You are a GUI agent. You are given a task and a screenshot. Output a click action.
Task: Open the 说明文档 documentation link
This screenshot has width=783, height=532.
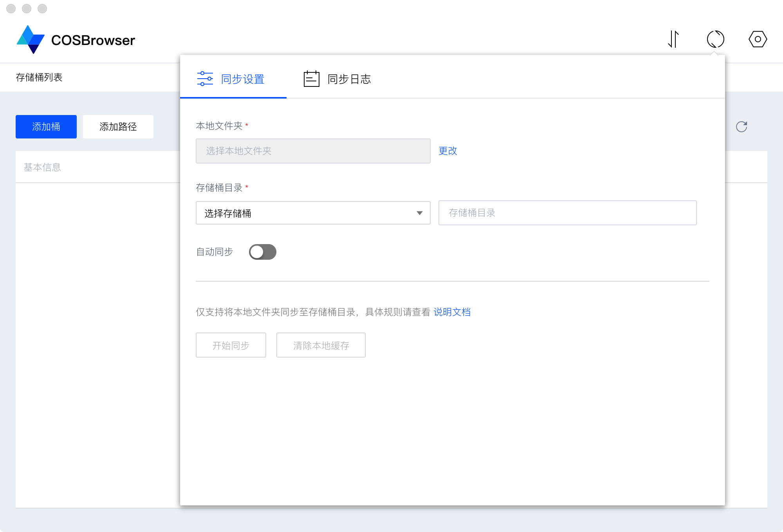coord(452,312)
